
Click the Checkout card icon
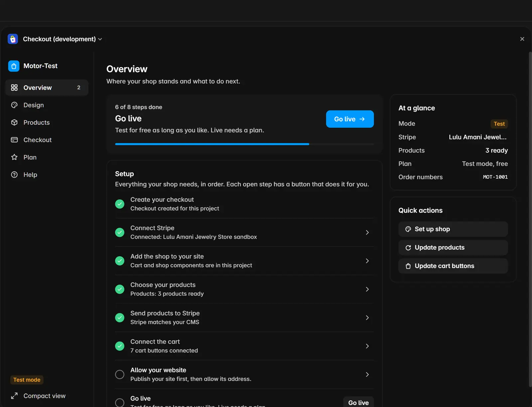pos(14,140)
